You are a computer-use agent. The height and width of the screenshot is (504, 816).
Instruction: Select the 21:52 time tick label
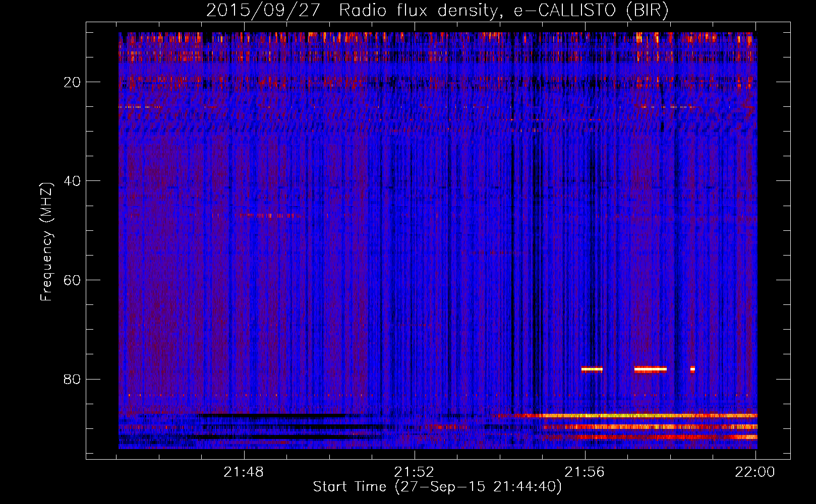point(415,472)
